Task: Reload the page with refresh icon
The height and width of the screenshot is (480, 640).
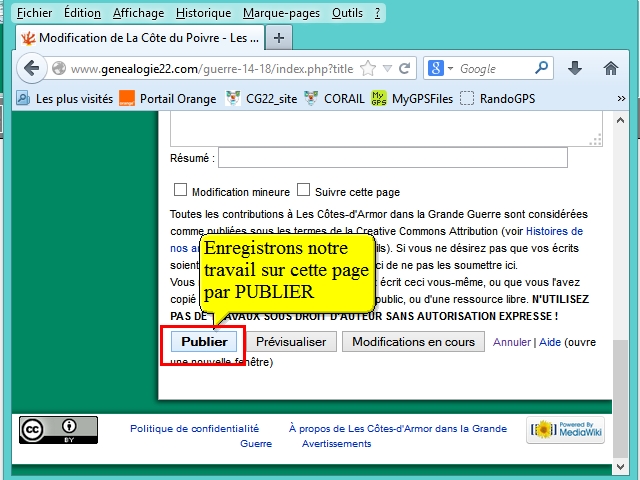Action: 404,68
